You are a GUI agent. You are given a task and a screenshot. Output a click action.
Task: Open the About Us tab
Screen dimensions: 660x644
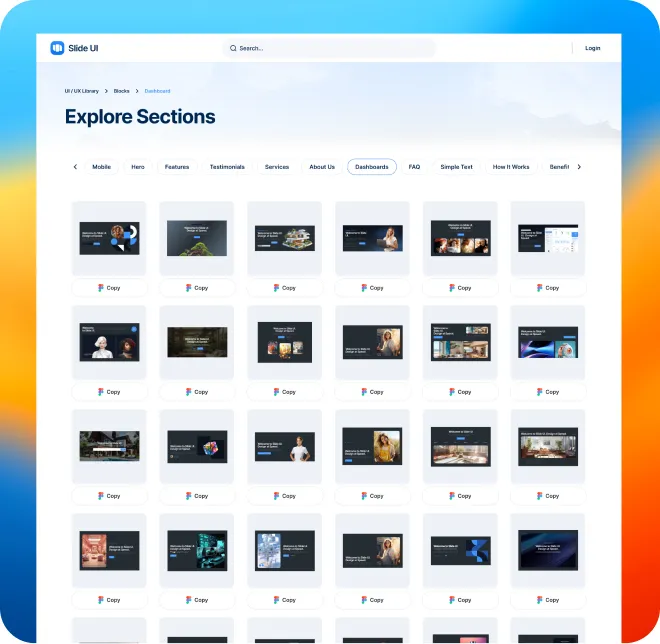tap(322, 167)
